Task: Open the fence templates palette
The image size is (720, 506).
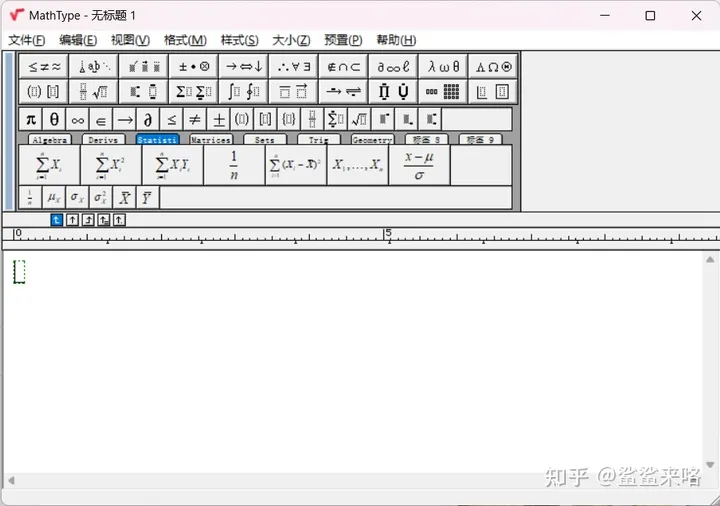Action: point(44,91)
